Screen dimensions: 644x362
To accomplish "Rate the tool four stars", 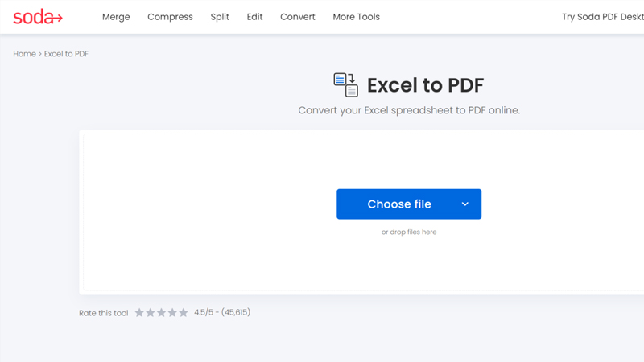I will tap(172, 313).
